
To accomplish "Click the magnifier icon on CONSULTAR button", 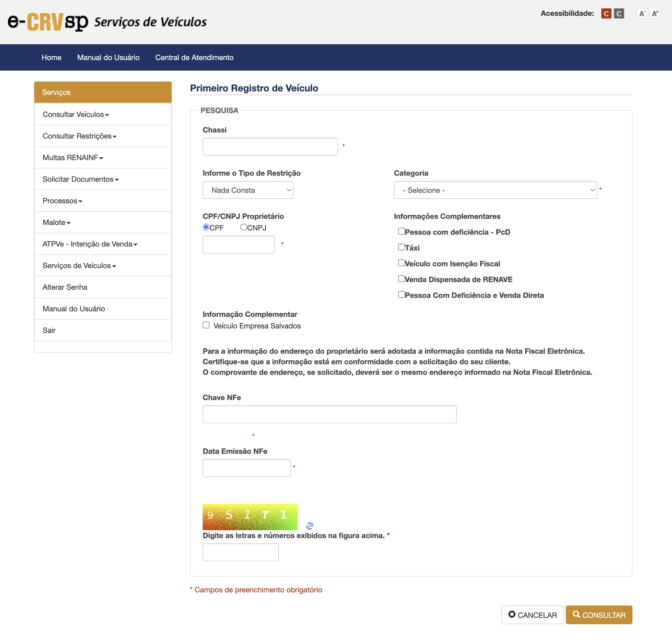I will pyautogui.click(x=577, y=615).
